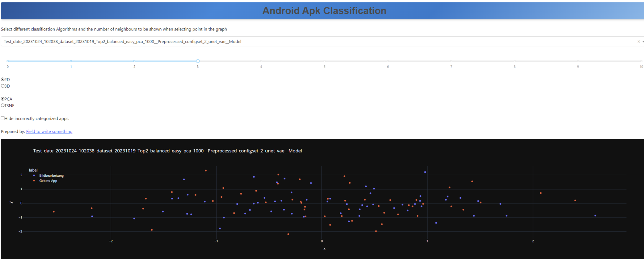Screen dimensions: 644x259
Task: Click the blue Bildbearbeitung legend marker
Action: [x=34, y=176]
